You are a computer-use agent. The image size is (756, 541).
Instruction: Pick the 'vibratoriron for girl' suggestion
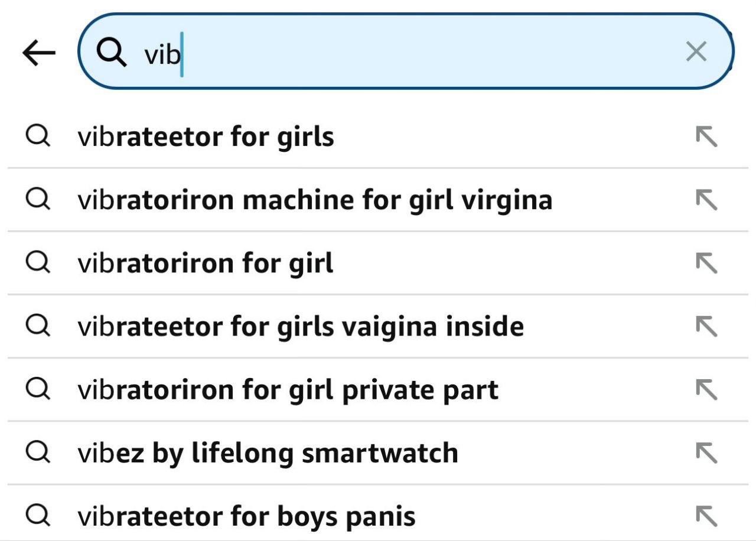pos(378,263)
